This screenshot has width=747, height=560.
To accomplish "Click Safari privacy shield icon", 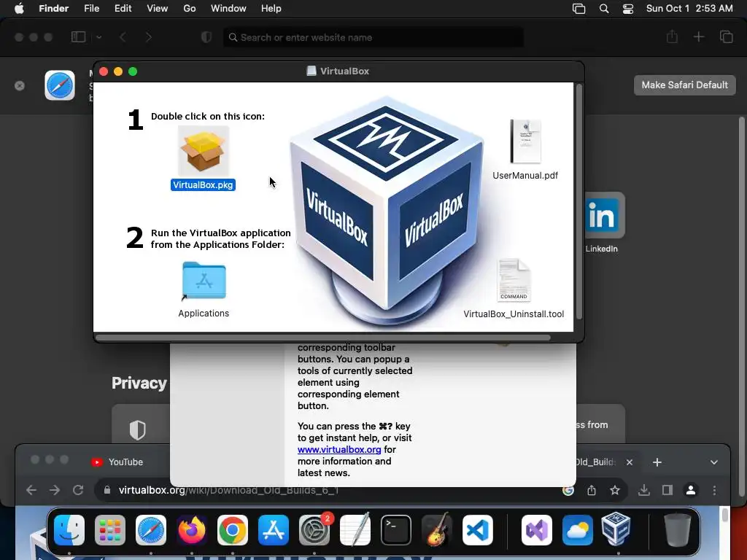I will pos(206,37).
